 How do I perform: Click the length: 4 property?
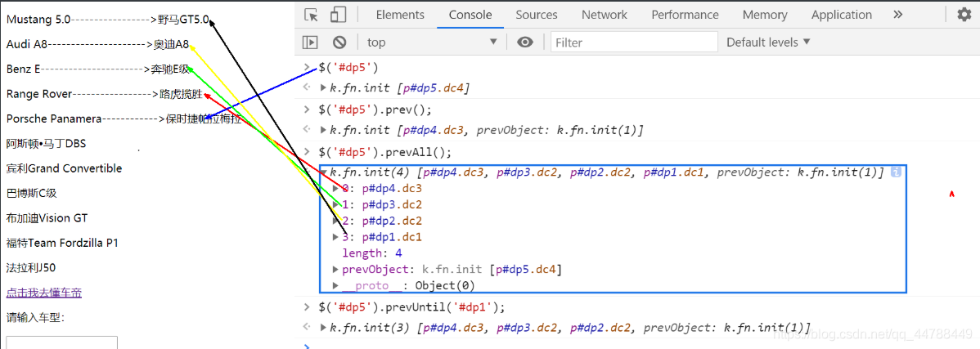point(372,253)
